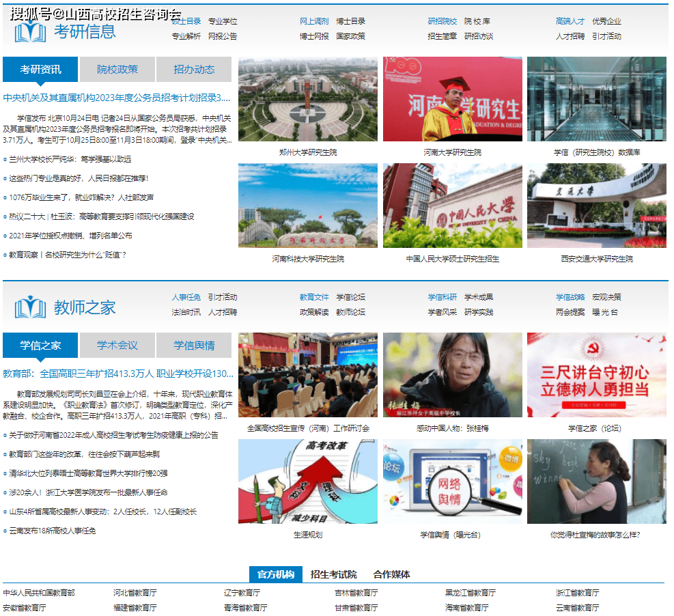Viewport: 674px width, 616px height.
Task: Click the 中国人民大学硕士研究生招生 caption
Action: point(453,259)
